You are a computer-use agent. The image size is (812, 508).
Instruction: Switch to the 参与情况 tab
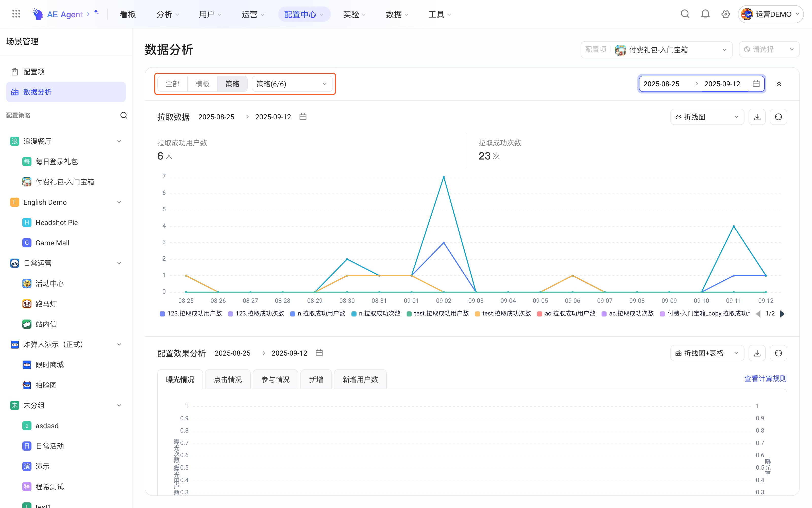pos(276,380)
